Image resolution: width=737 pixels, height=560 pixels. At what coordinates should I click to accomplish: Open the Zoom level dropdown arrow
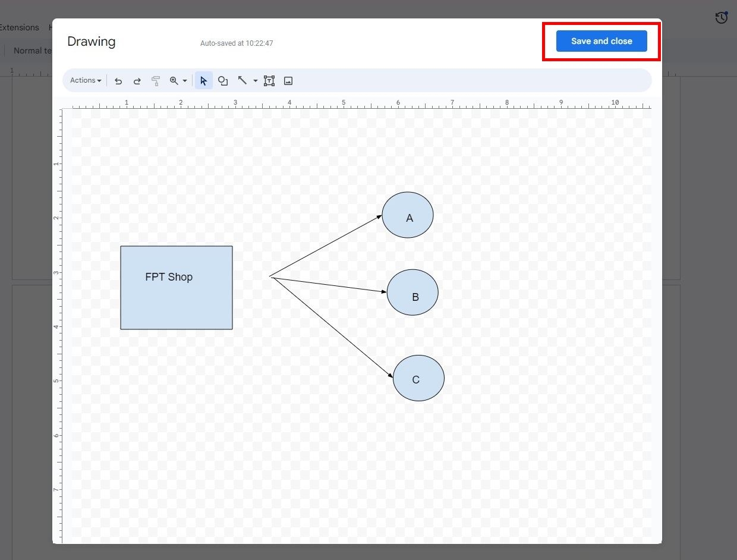184,80
